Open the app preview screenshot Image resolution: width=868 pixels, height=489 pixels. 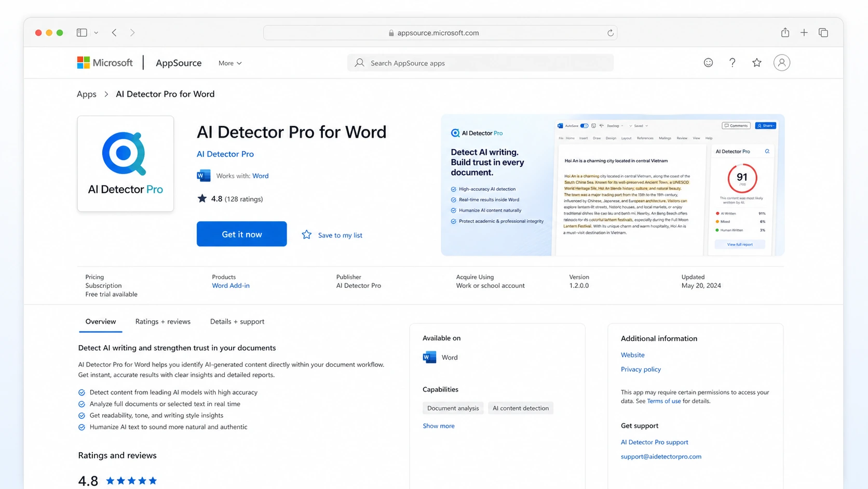click(x=613, y=185)
